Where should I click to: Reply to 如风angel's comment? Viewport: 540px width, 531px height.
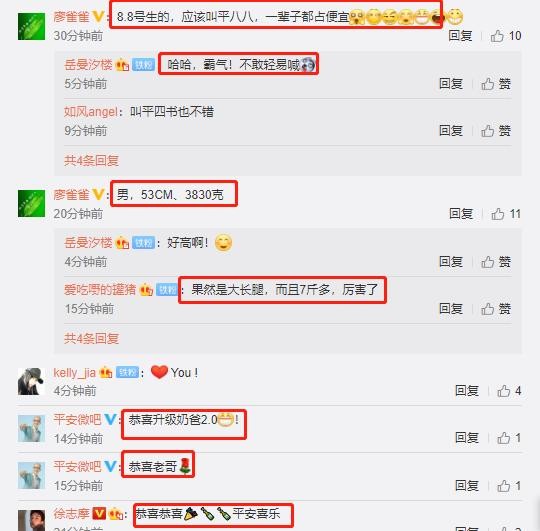451,131
